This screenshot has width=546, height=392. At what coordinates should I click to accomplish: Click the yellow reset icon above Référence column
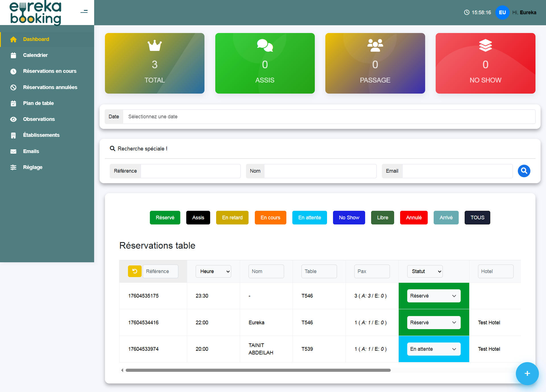pos(135,271)
